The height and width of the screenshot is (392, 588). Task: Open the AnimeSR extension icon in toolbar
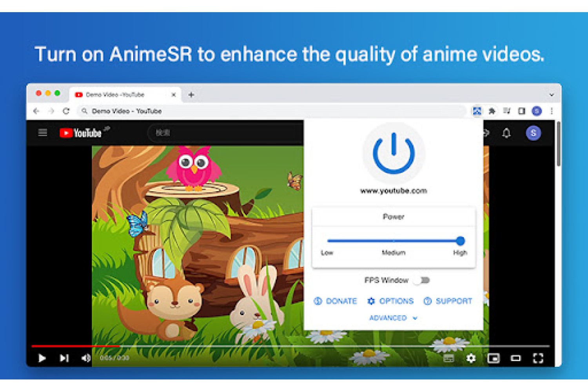click(477, 111)
